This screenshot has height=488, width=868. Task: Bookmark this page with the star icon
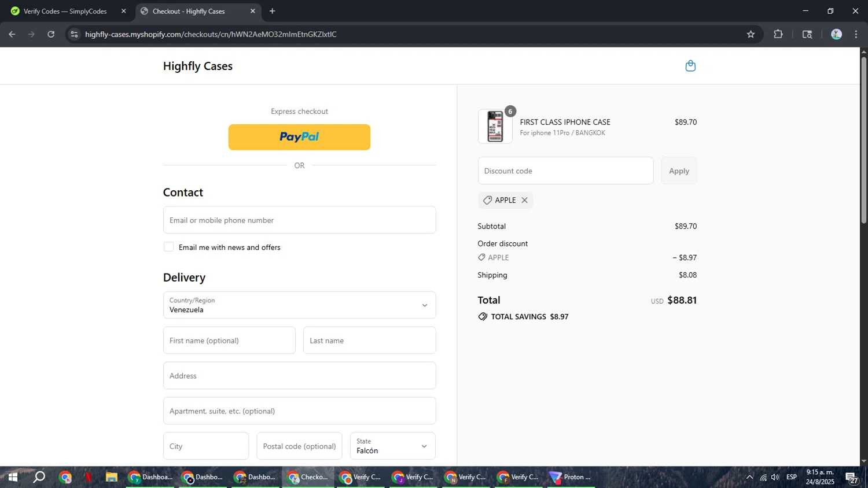(751, 34)
